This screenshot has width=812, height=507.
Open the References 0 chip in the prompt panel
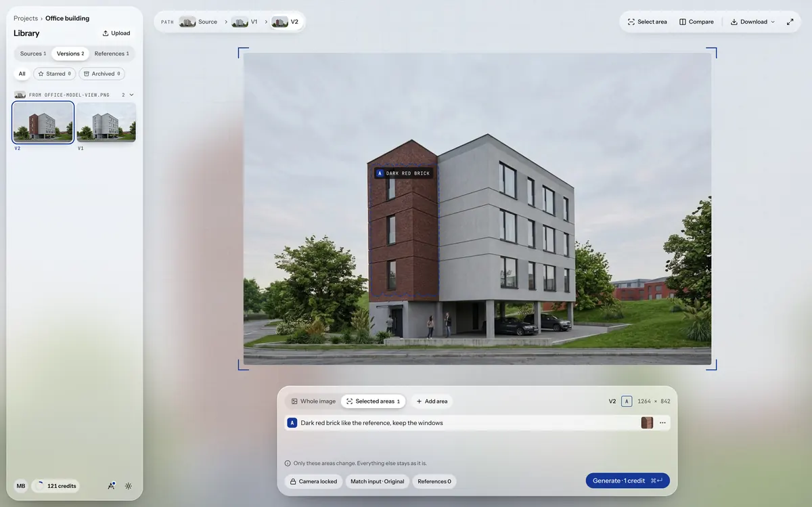pyautogui.click(x=434, y=481)
